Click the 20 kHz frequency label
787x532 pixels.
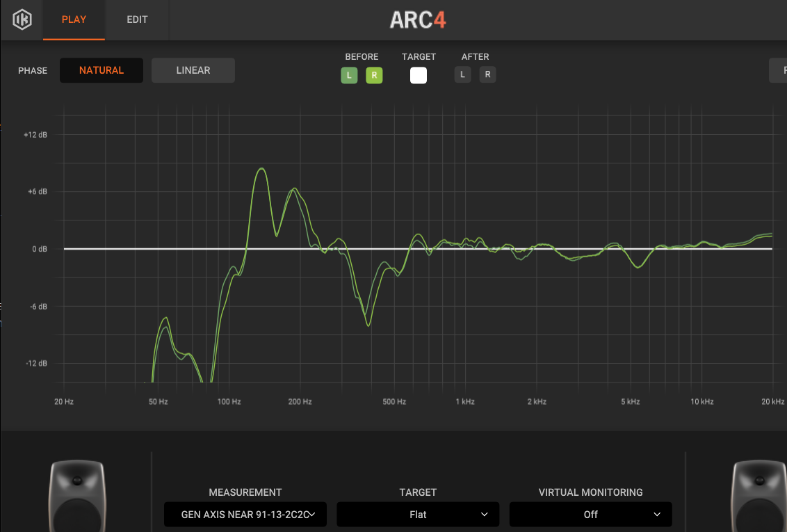(773, 401)
